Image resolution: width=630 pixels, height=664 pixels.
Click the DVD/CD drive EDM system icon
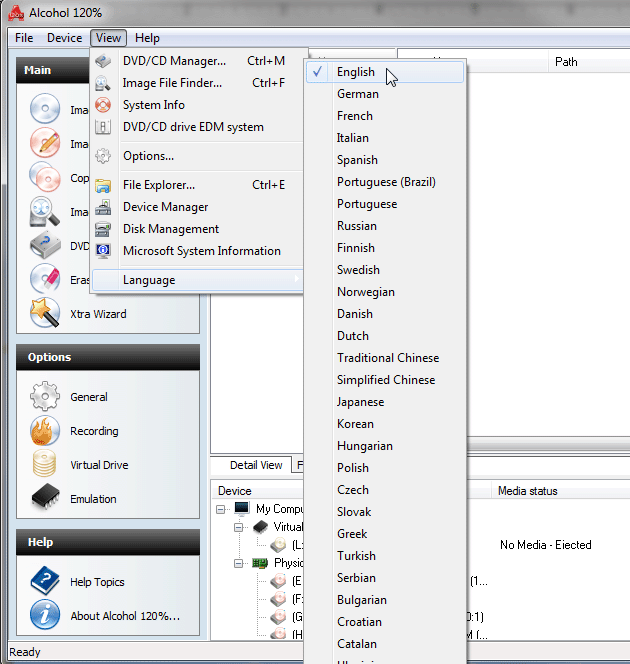click(103, 127)
